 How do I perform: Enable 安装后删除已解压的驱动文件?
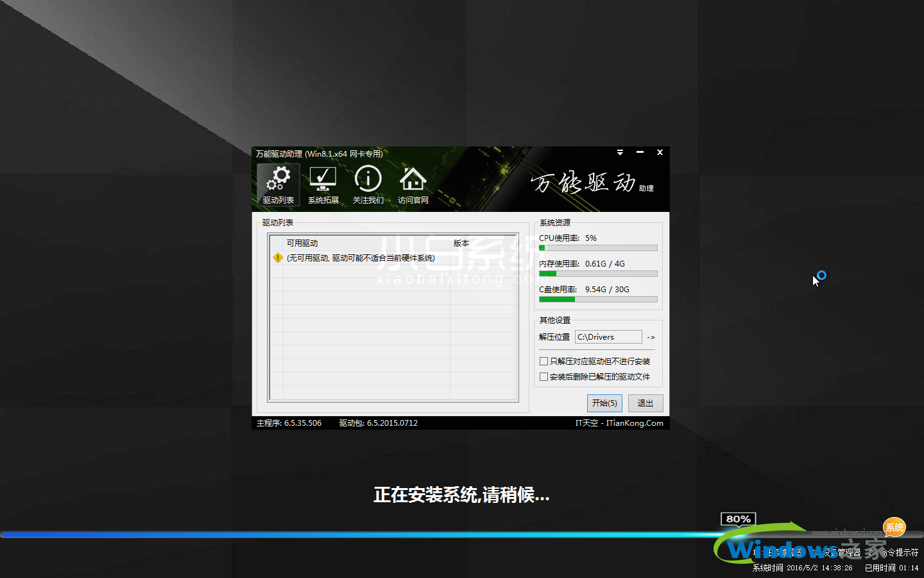tap(543, 376)
